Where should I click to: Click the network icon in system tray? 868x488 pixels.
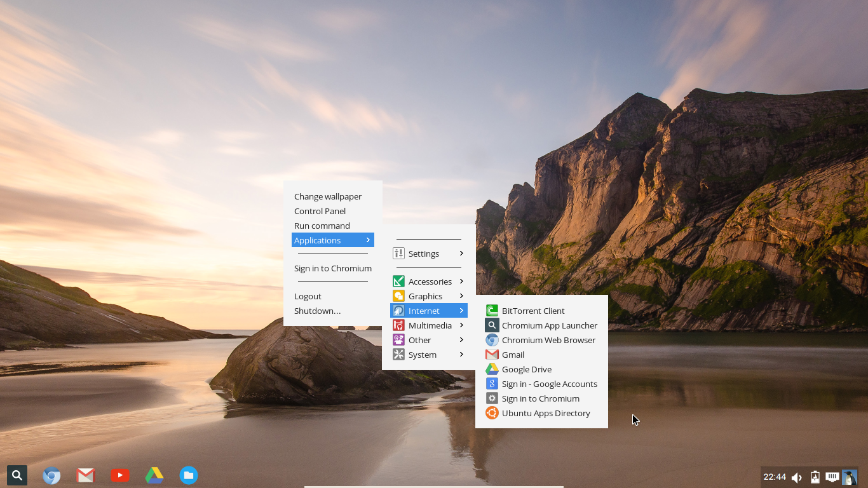click(832, 477)
